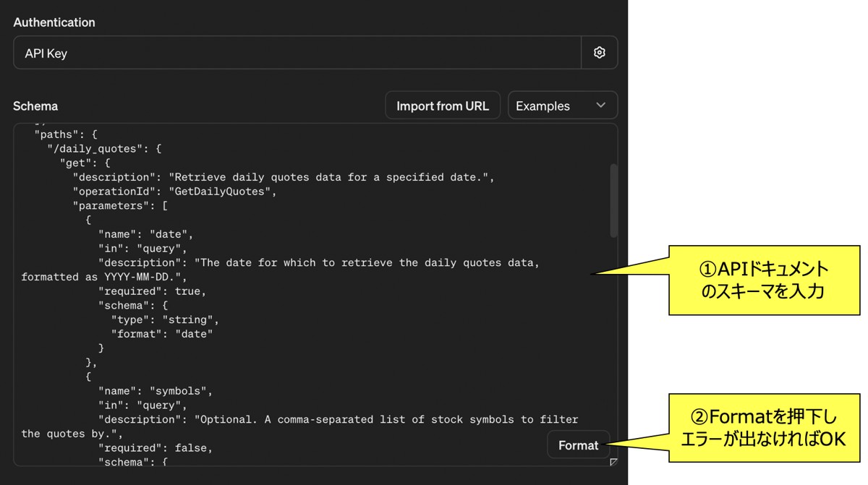Click the "Retrieve daily quotes data" description line
This screenshot has width=868, height=485.
click(282, 177)
